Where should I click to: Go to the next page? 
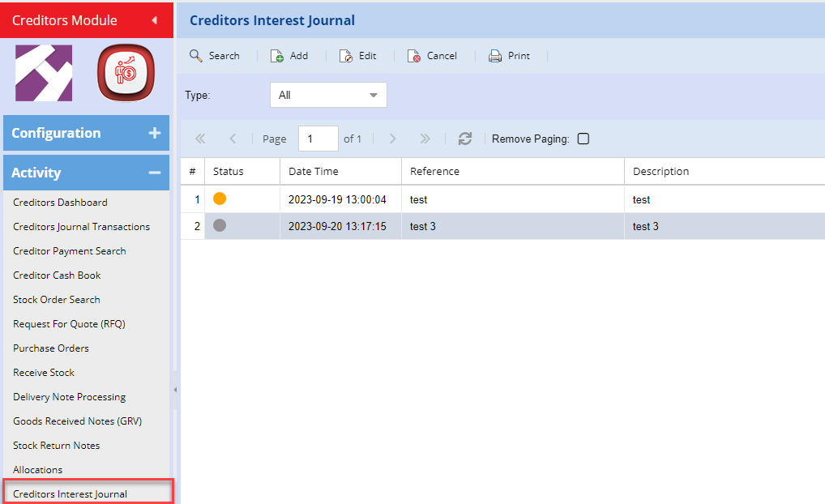click(x=392, y=139)
